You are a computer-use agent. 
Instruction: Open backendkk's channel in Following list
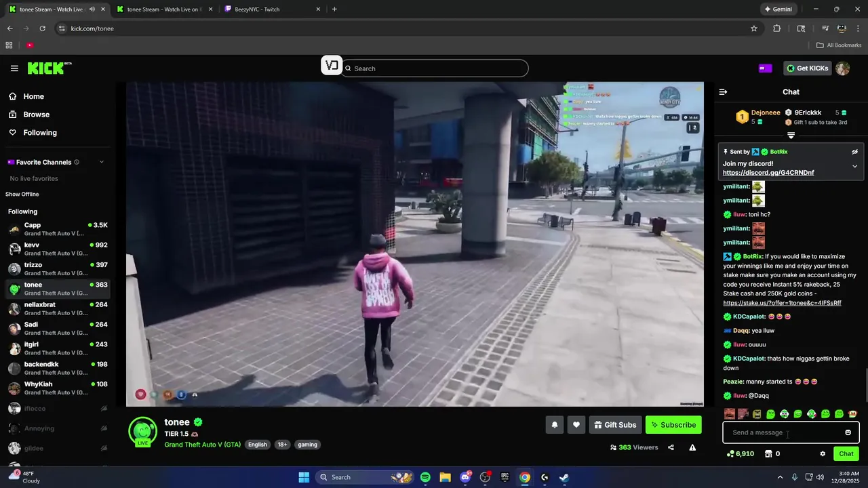tap(58, 368)
